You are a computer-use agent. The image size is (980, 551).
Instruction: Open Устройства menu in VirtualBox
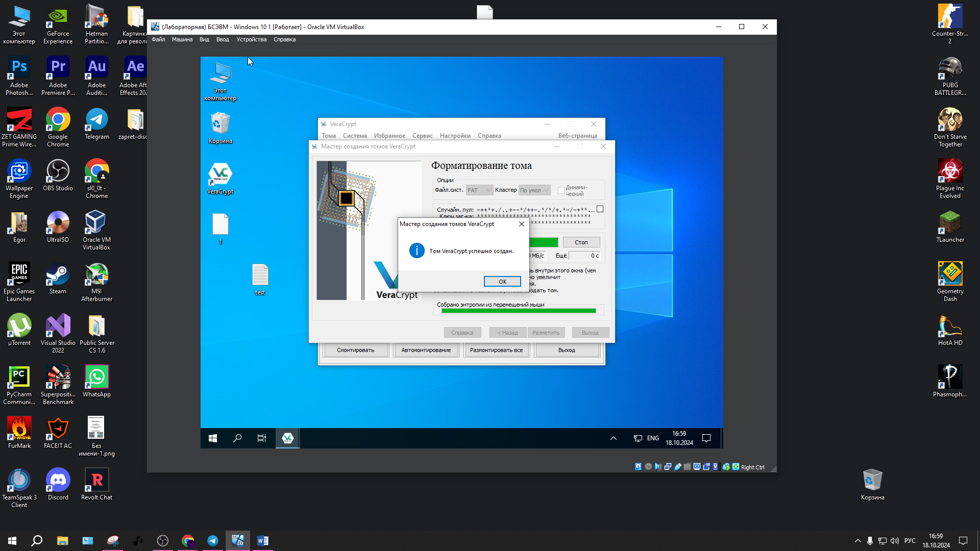pyautogui.click(x=251, y=39)
